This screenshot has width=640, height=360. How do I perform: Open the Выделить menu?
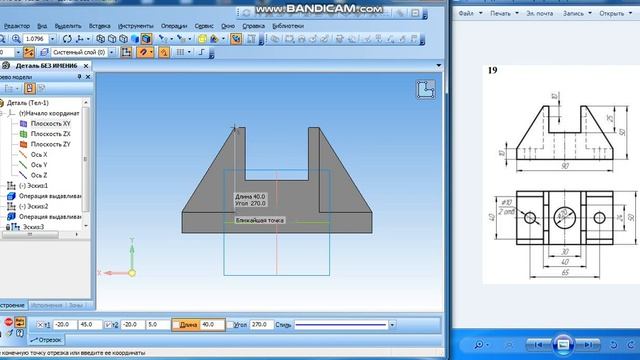[x=68, y=26]
